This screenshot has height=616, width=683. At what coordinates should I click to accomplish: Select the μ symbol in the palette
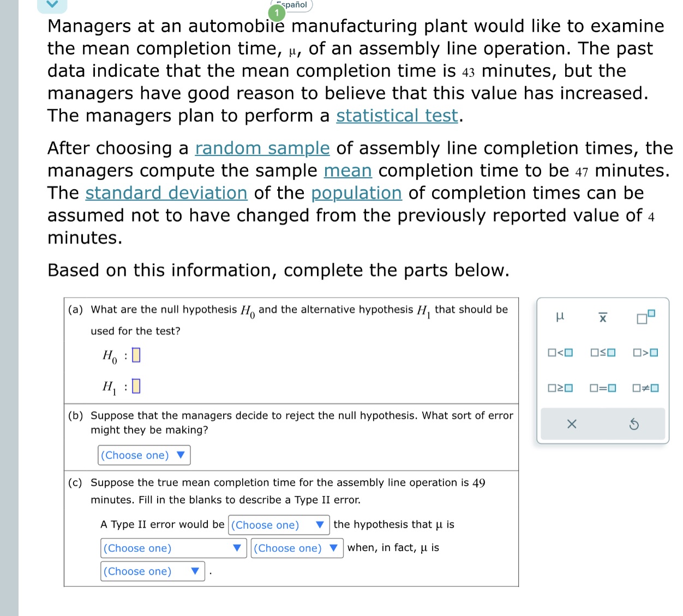(561, 317)
